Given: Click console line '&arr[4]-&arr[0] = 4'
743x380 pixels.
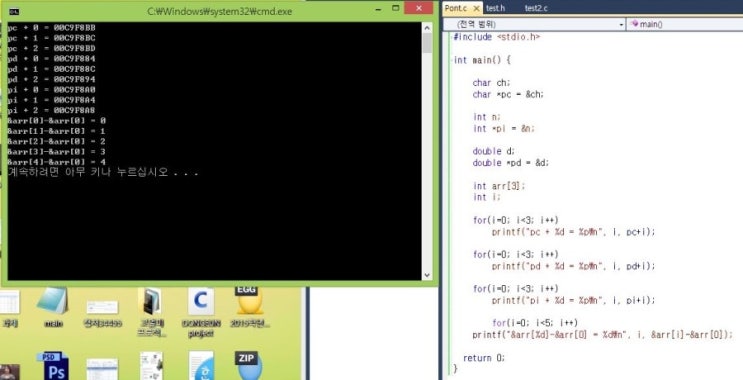Looking at the screenshot, I should [x=56, y=162].
